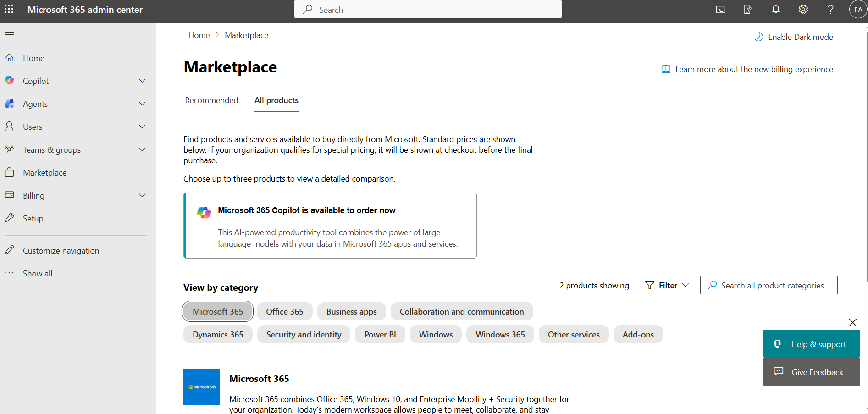Open the app launcher waffle icon
Image resolution: width=868 pixels, height=414 pixels.
pyautogui.click(x=9, y=9)
